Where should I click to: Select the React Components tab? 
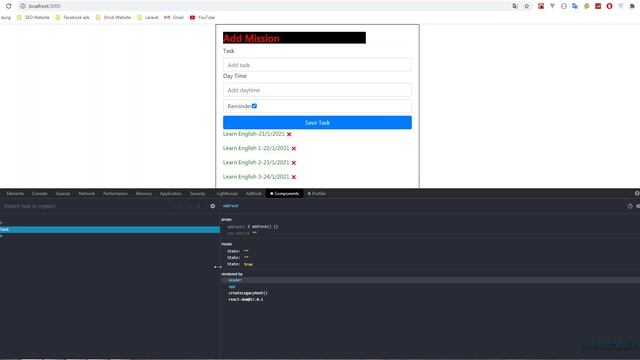pyautogui.click(x=284, y=193)
